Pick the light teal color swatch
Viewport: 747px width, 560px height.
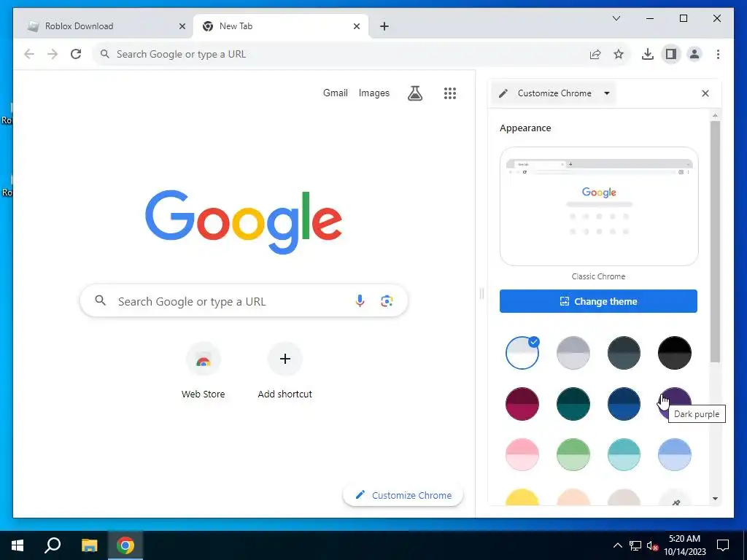click(x=624, y=455)
